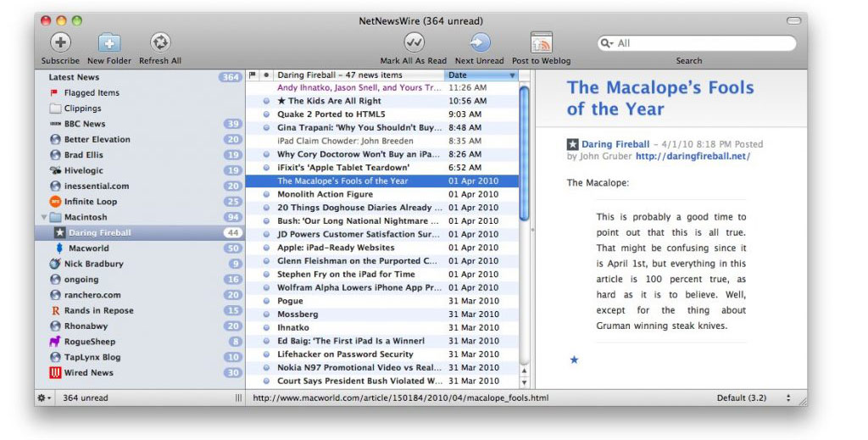The image size is (868, 440).
Task: Open the Default (3.2) style popup
Action: point(754,398)
